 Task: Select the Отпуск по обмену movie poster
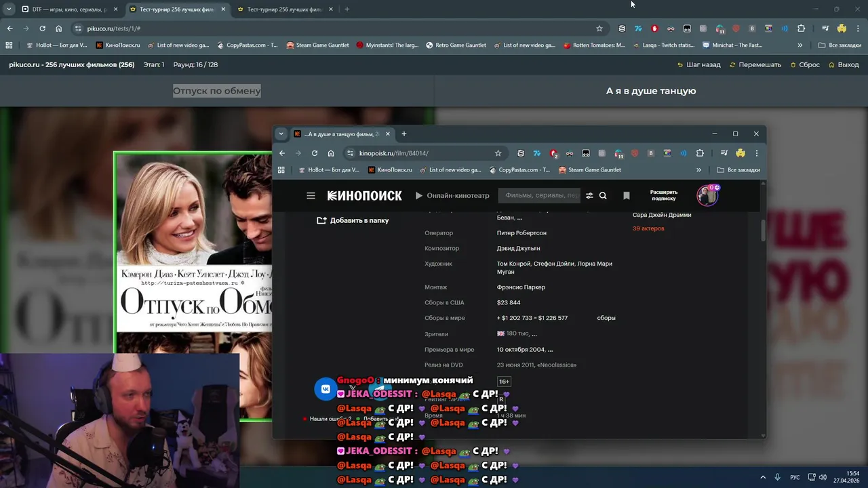tap(193, 286)
